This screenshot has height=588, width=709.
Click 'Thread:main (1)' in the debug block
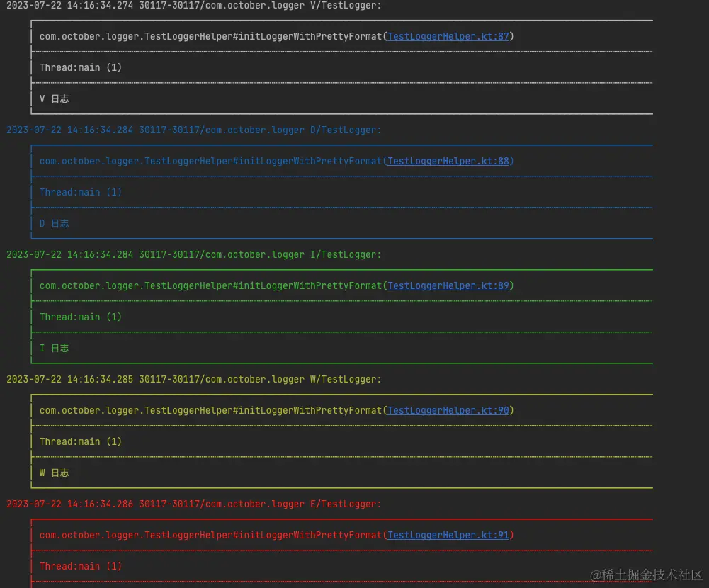pyautogui.click(x=81, y=192)
